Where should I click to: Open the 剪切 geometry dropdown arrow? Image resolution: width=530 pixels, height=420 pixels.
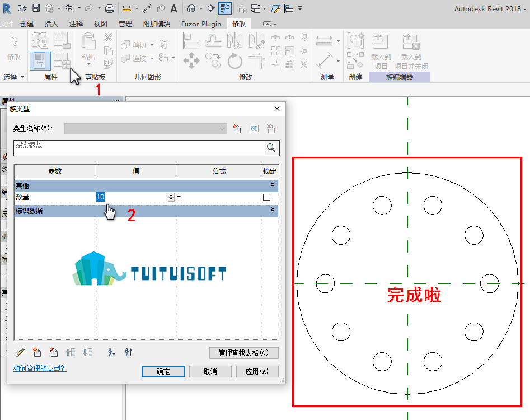coord(152,45)
